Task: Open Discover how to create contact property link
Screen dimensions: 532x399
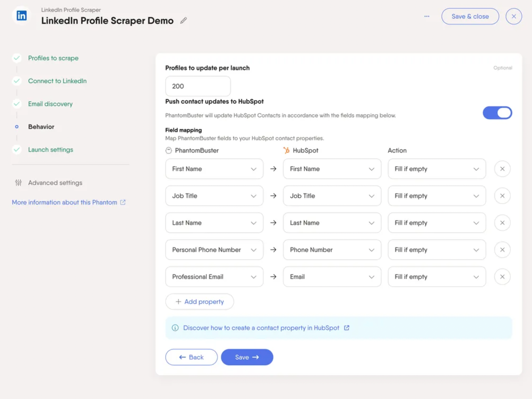Action: [x=261, y=328]
